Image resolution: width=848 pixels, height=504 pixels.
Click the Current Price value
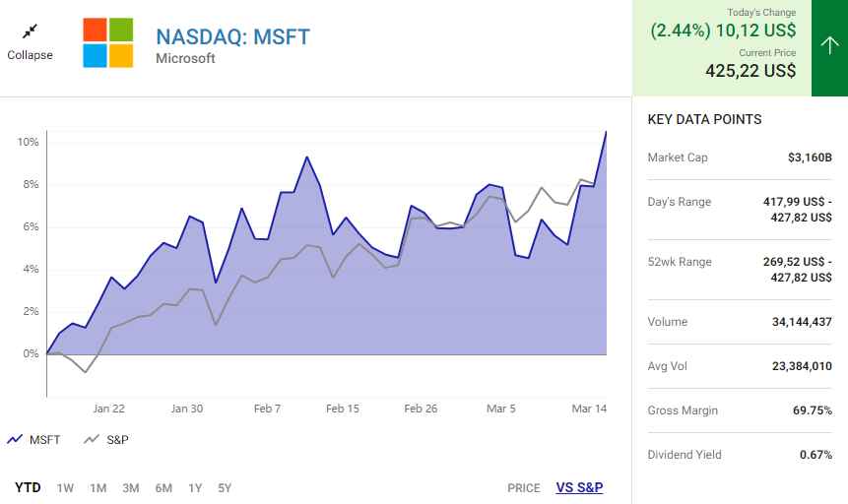(x=750, y=70)
